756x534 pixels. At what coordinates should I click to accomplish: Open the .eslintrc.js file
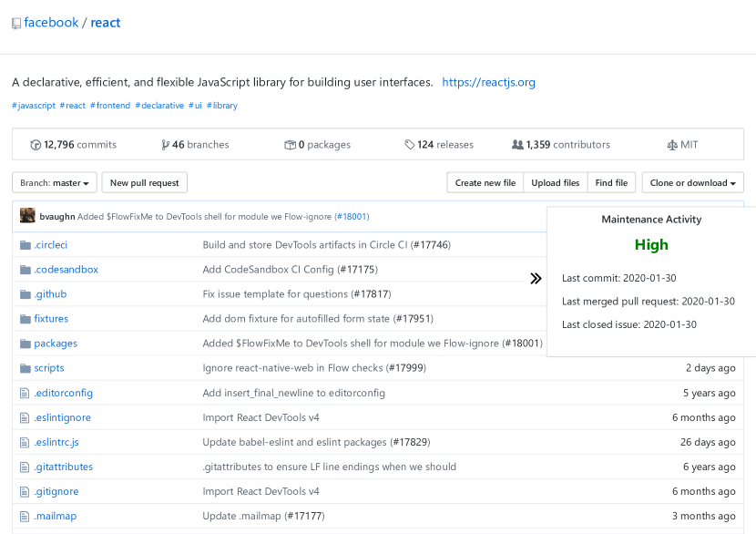point(56,442)
